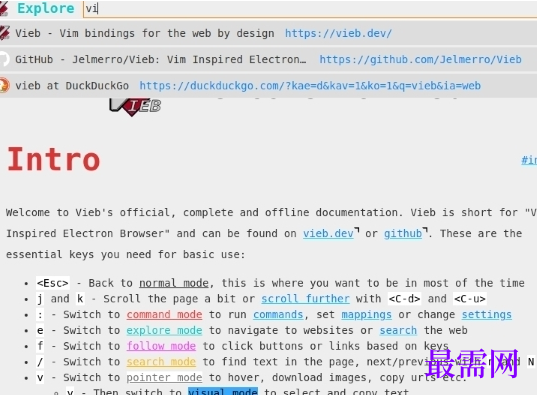The width and height of the screenshot is (537, 395).
Task: Open the duckduckgo.com search URL suggestion
Action: pos(310,86)
